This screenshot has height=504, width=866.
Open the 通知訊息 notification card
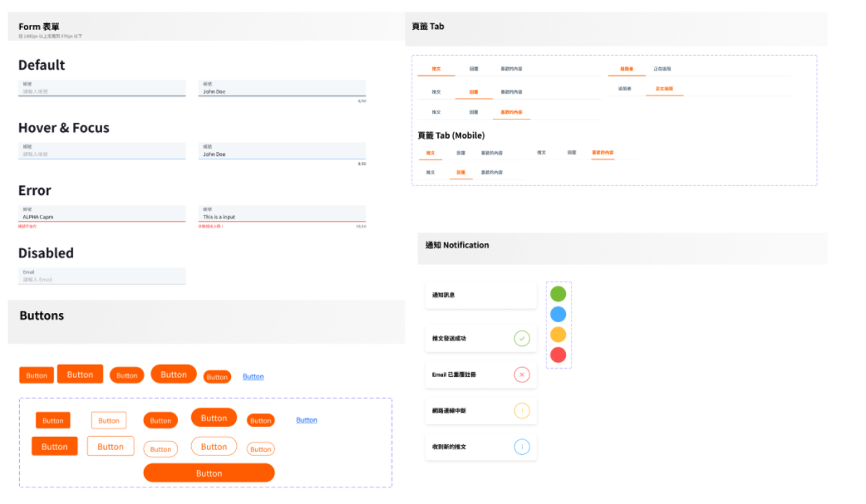pyautogui.click(x=480, y=295)
